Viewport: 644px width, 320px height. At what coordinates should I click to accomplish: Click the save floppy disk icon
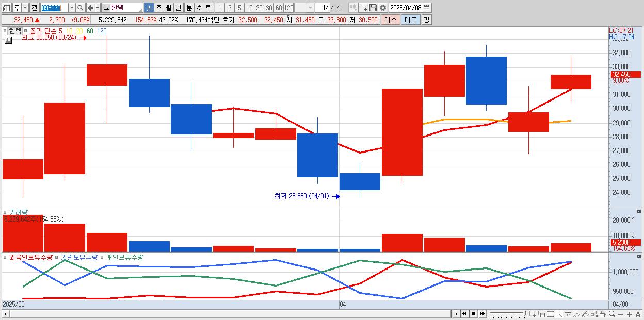[x=373, y=8]
